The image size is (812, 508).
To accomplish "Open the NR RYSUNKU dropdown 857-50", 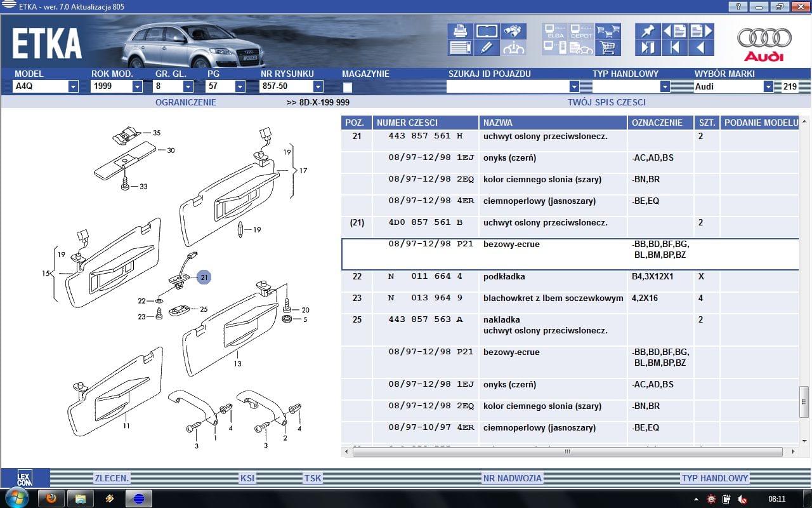I will click(x=318, y=86).
